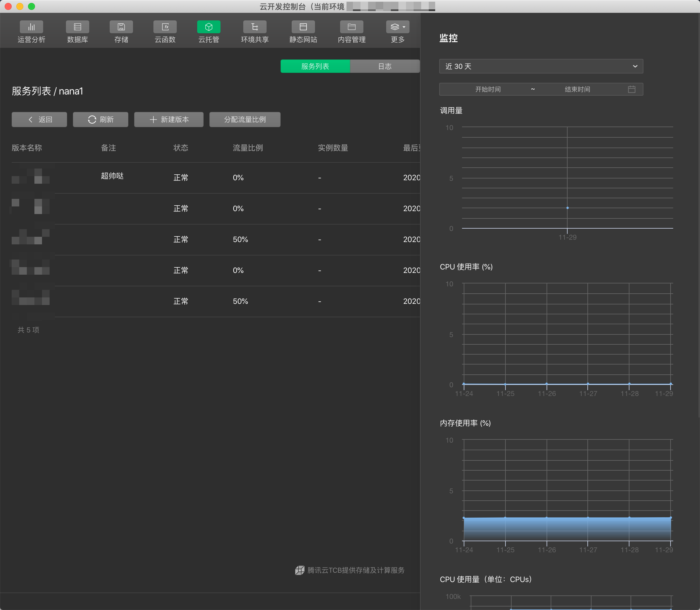This screenshot has height=610, width=700.
Task: Switch to the 服务列表 tab
Action: 315,66
